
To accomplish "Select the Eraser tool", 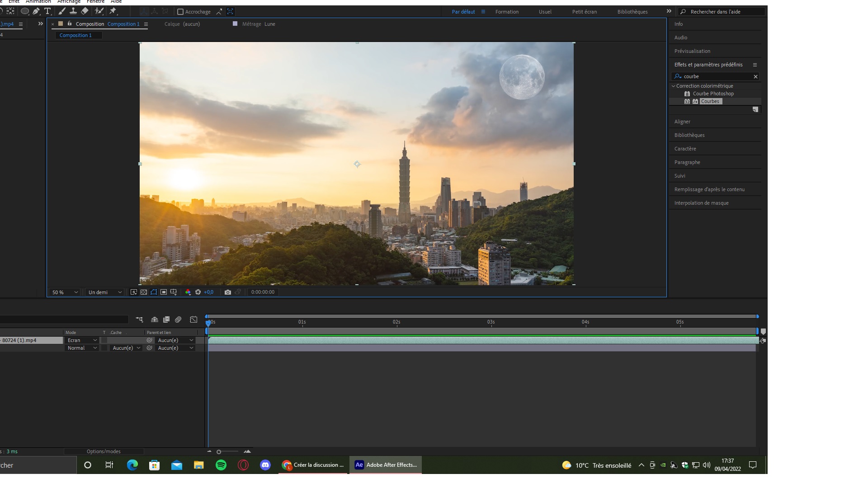I will 85,11.
